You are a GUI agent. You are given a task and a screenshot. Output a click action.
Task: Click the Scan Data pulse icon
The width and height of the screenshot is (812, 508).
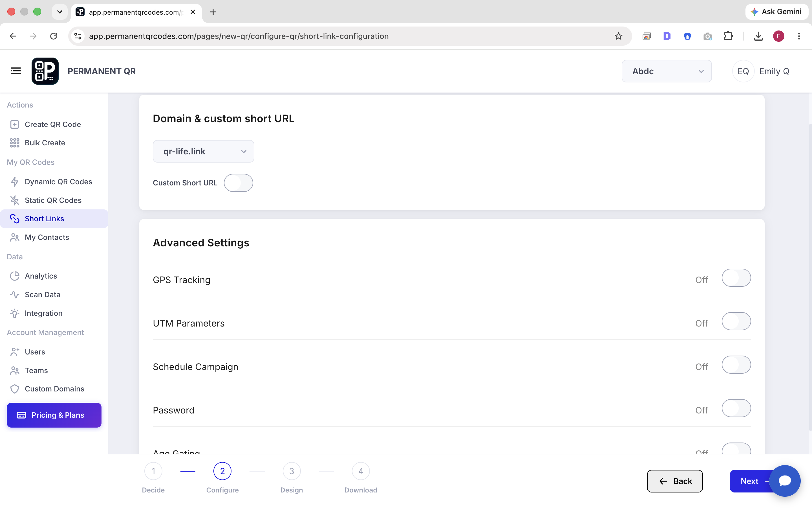[x=14, y=295]
